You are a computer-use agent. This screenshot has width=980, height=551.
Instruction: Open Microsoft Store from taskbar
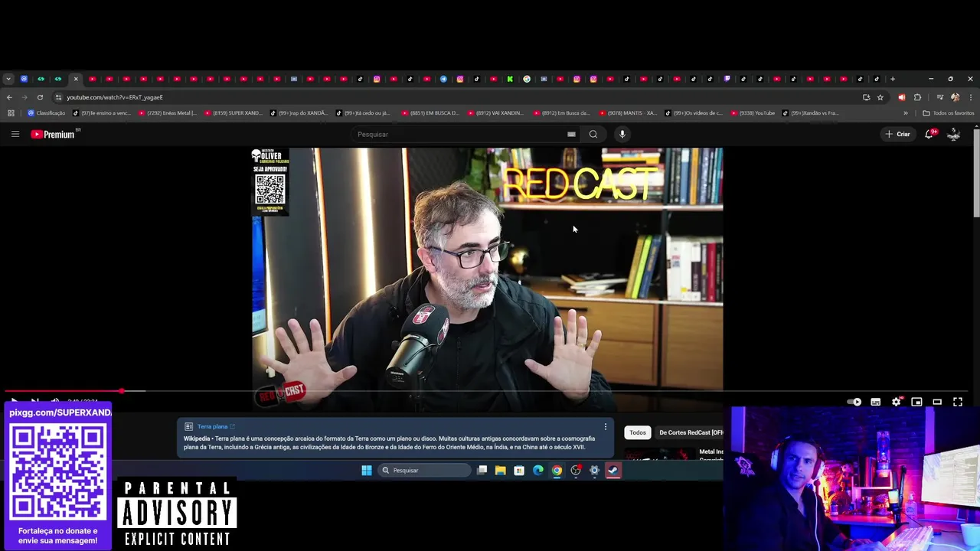(519, 470)
